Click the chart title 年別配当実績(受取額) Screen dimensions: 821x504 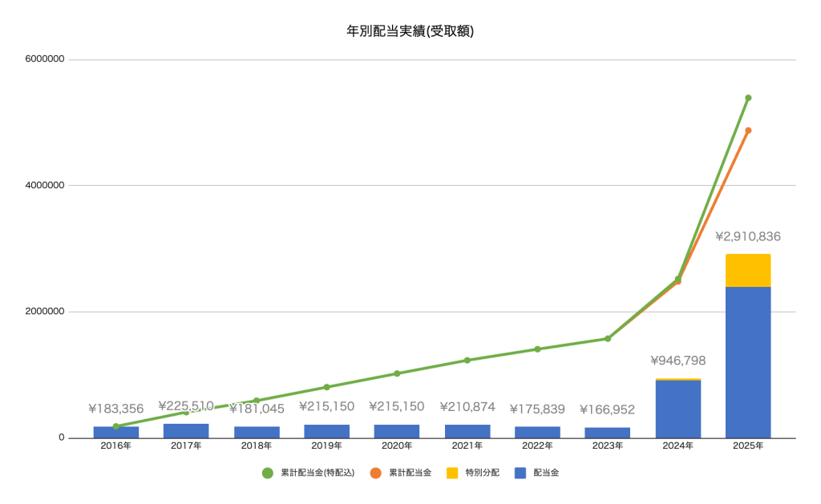pyautogui.click(x=410, y=31)
